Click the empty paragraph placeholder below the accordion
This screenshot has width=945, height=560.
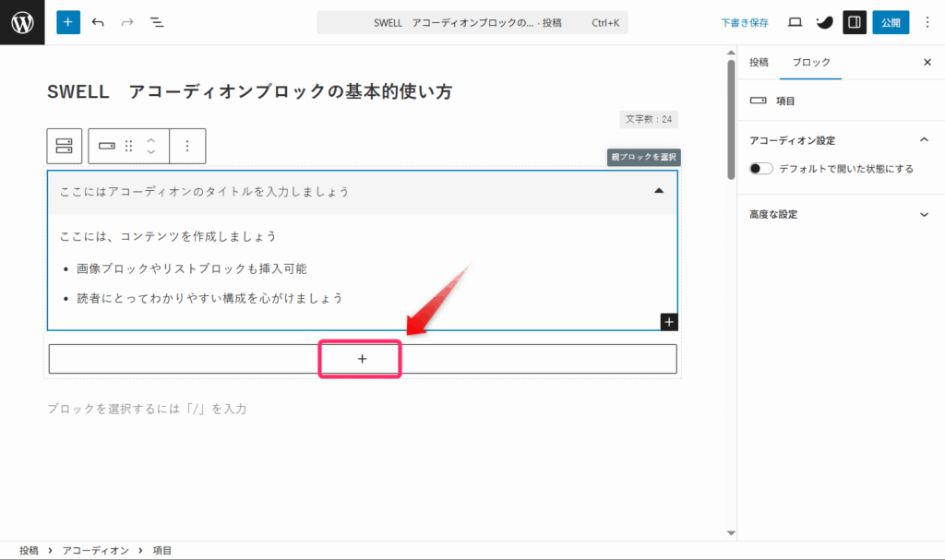coord(147,409)
